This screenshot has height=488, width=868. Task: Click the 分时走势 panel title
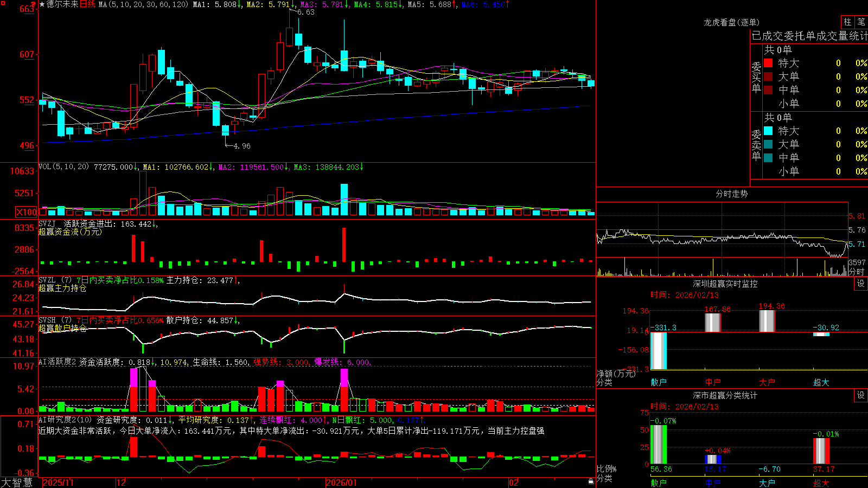[x=731, y=194]
